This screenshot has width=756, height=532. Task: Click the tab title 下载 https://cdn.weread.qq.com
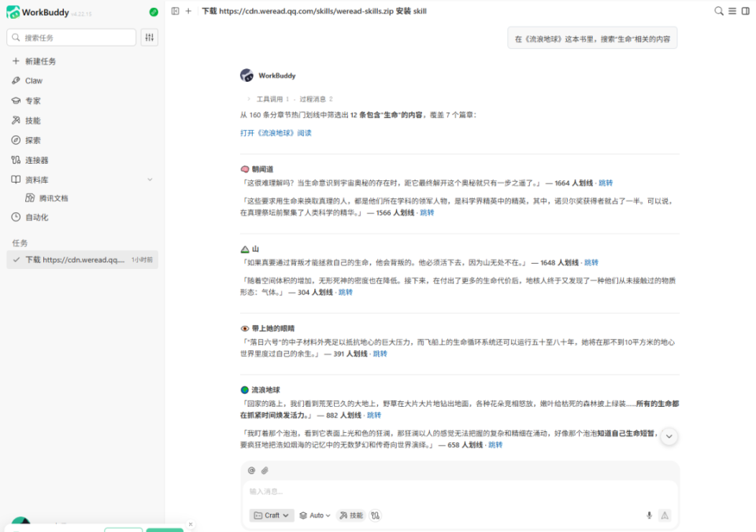(x=314, y=11)
